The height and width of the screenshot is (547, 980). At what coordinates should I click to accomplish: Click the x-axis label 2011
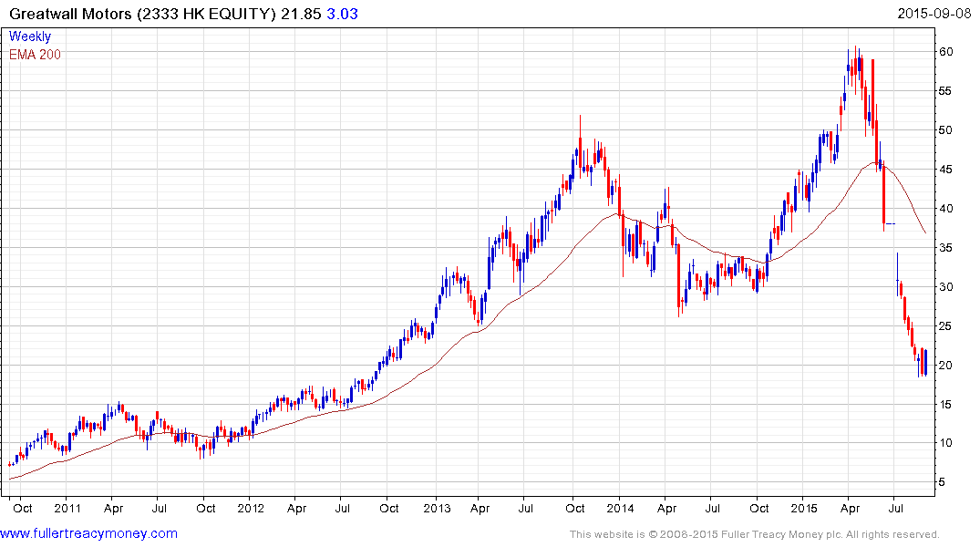67,508
